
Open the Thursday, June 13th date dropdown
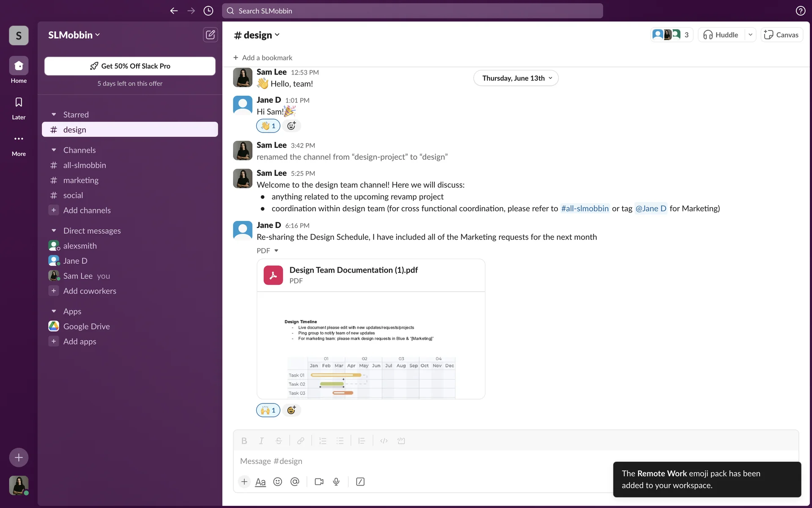[516, 78]
